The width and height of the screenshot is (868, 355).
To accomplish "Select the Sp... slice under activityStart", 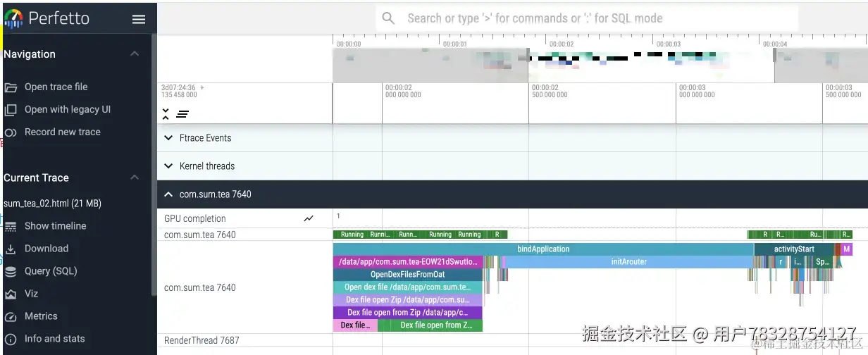I will click(x=821, y=262).
